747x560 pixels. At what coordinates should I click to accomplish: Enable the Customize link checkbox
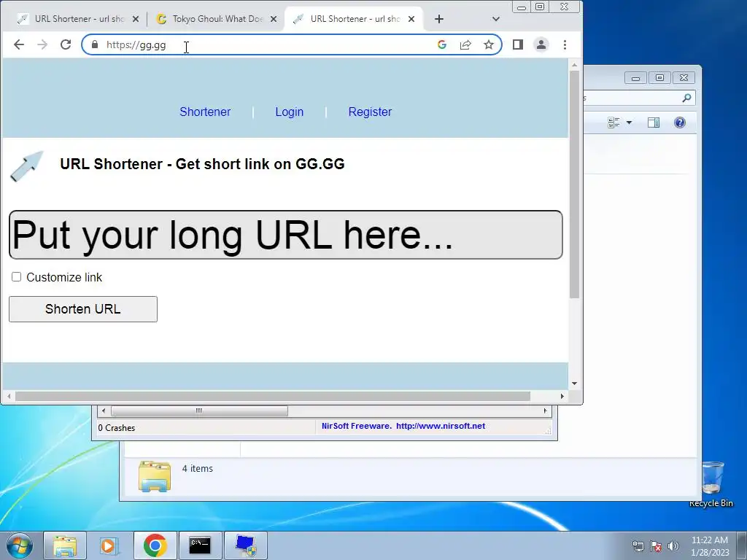click(x=17, y=276)
